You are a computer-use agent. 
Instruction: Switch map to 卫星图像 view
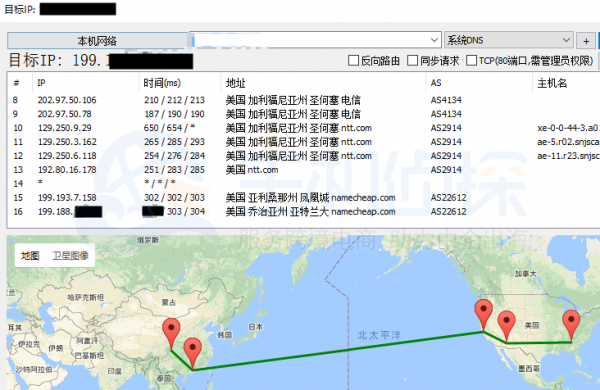pyautogui.click(x=70, y=256)
